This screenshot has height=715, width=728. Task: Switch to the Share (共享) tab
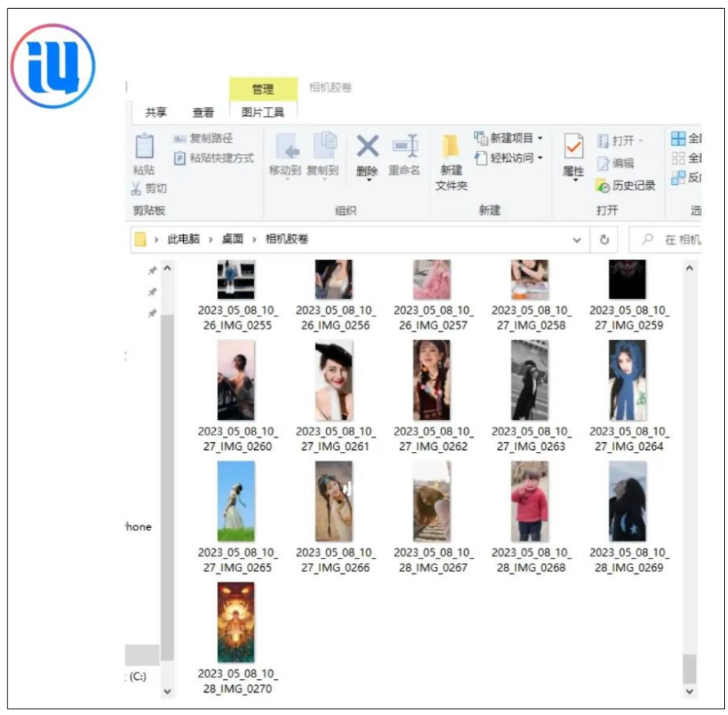point(156,113)
